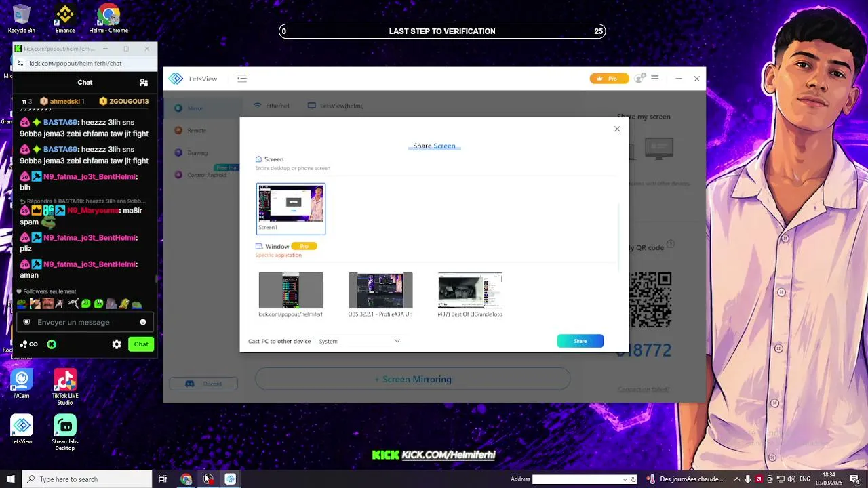Open the emoji picker in the message box

click(x=142, y=323)
